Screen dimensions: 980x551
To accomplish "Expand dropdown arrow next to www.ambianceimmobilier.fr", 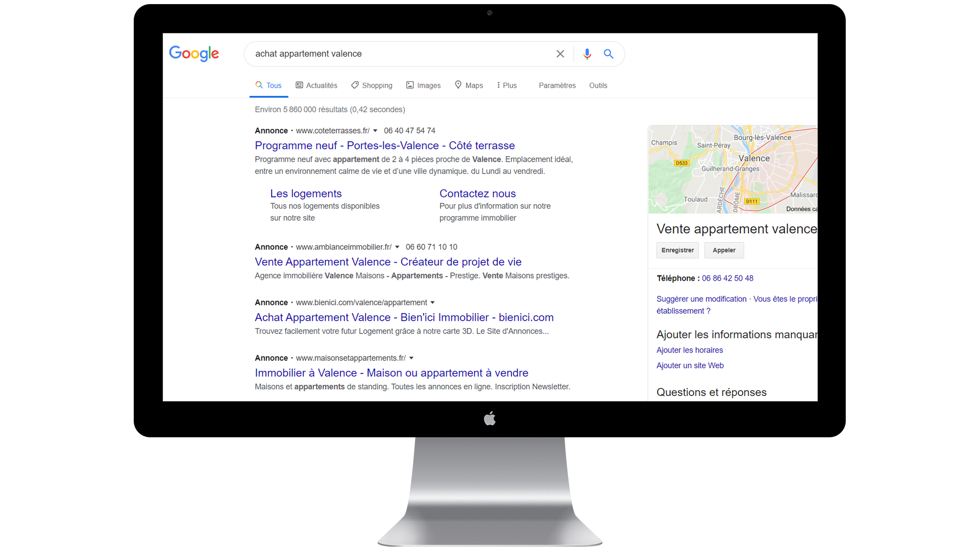I will 397,247.
